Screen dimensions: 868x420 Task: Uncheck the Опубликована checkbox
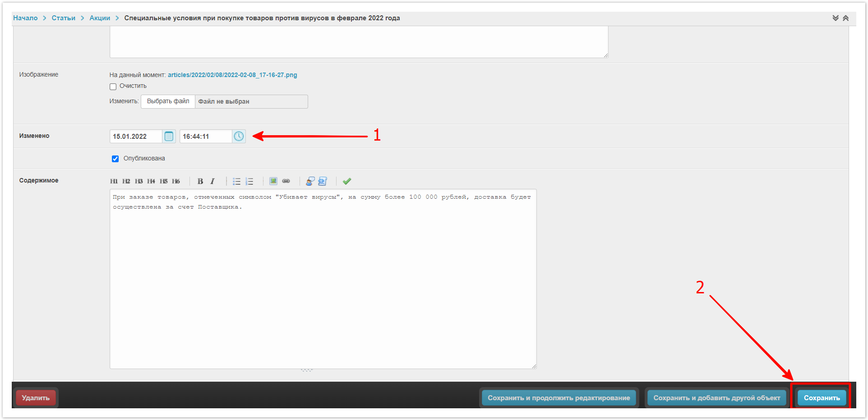point(115,159)
